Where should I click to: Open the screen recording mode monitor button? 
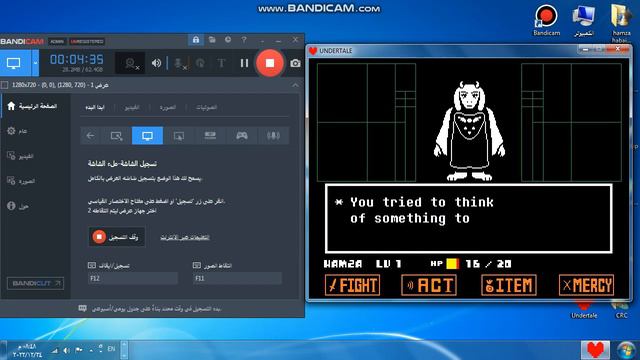[x=14, y=63]
